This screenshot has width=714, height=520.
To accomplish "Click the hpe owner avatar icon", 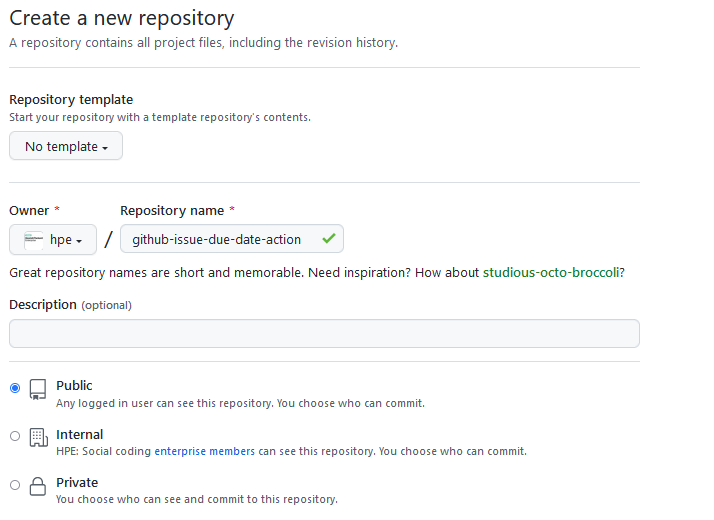I will [34, 240].
